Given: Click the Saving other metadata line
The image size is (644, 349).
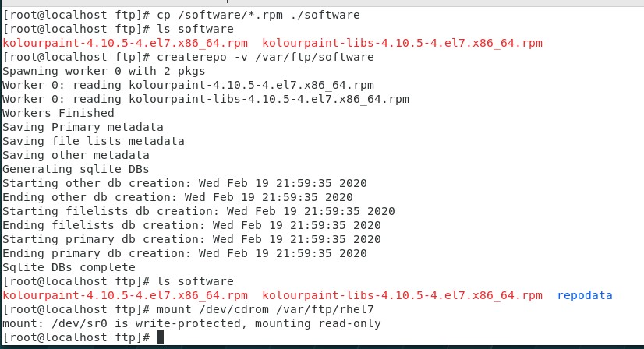Looking at the screenshot, I should pos(76,155).
